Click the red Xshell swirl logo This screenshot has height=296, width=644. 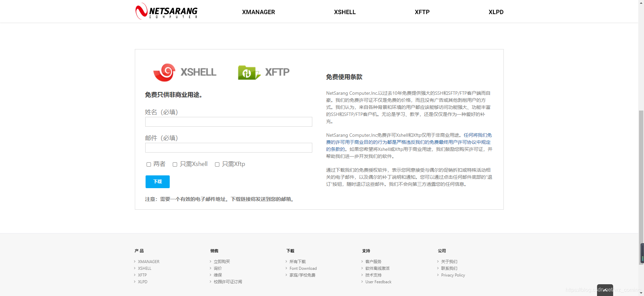click(164, 72)
